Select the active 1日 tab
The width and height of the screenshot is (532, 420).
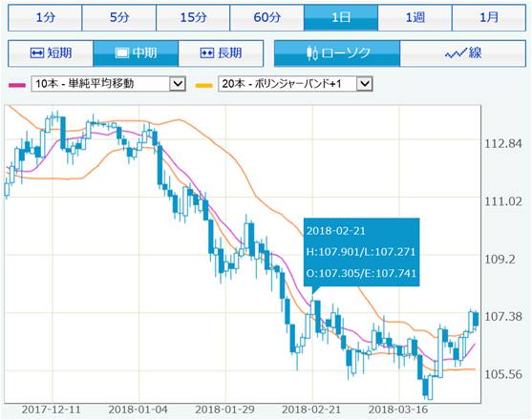(341, 17)
